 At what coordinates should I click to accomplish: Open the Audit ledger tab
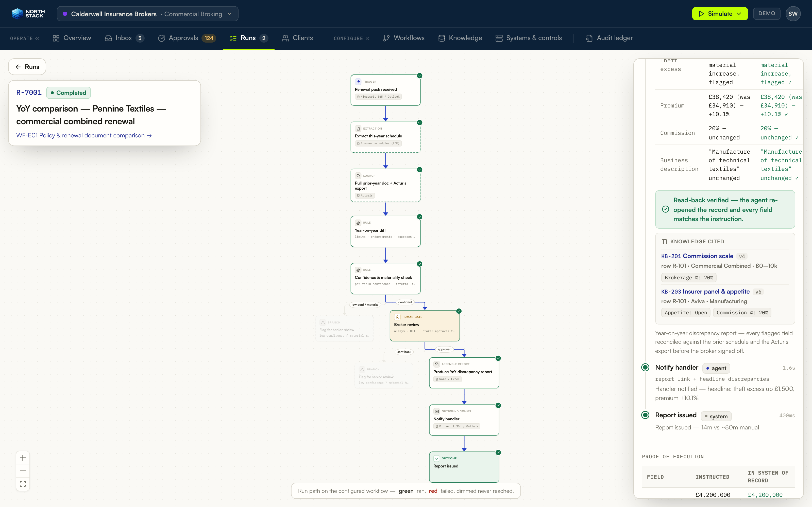point(609,38)
